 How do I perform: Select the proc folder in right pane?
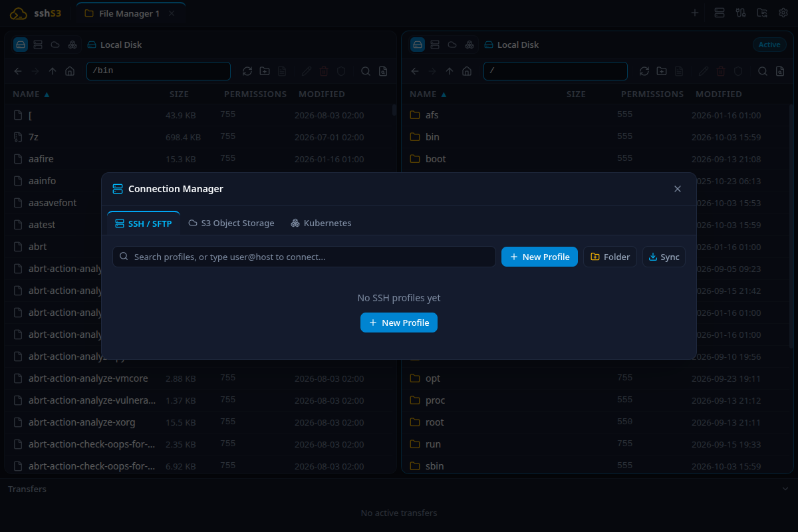(595, 400)
